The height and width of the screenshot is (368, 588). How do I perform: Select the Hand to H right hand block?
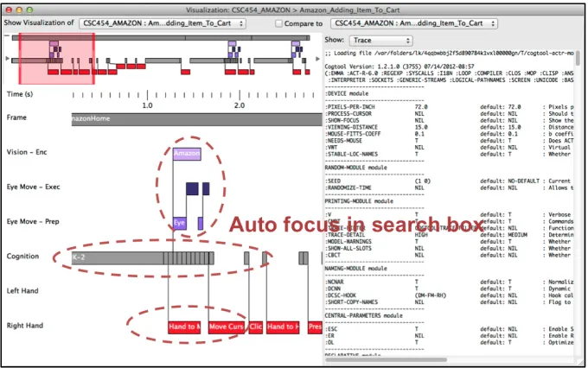point(283,327)
